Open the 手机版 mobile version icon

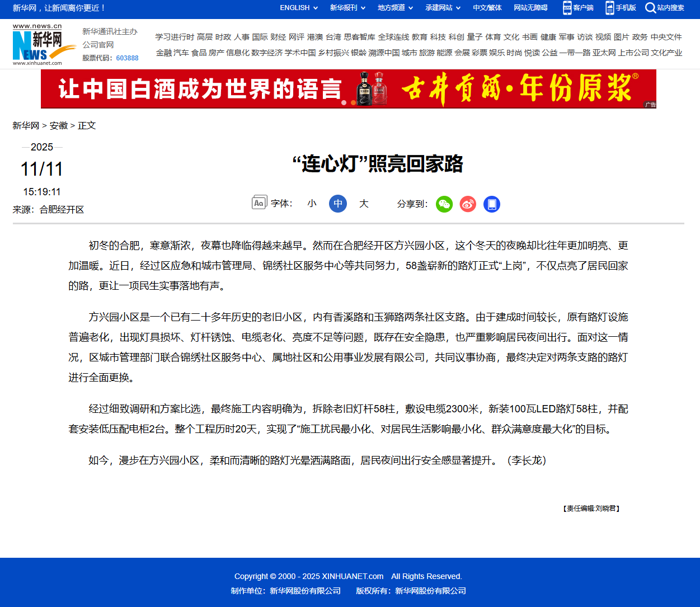pyautogui.click(x=609, y=8)
